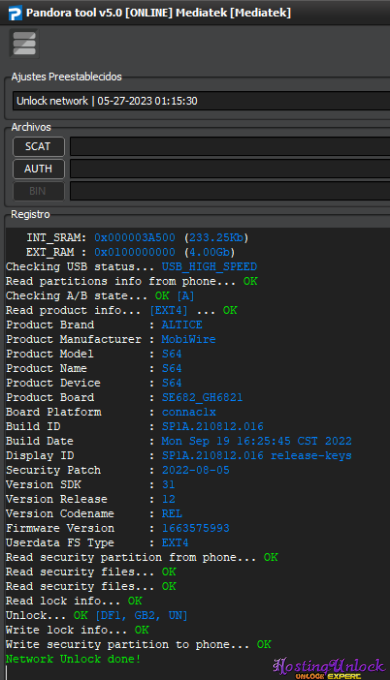Click the Unlock result [DF1, GB2, UN]
Image resolution: width=390 pixels, height=680 pixels.
141,615
